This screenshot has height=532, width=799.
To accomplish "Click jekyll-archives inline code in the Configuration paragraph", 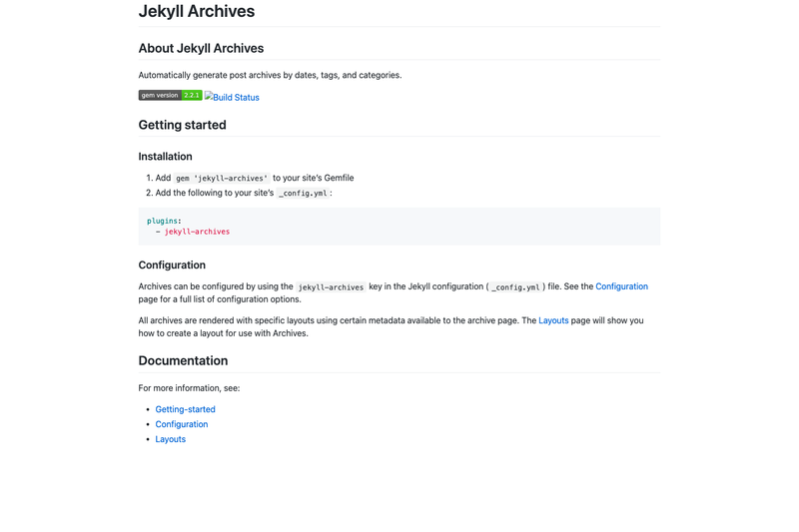I will pos(331,287).
